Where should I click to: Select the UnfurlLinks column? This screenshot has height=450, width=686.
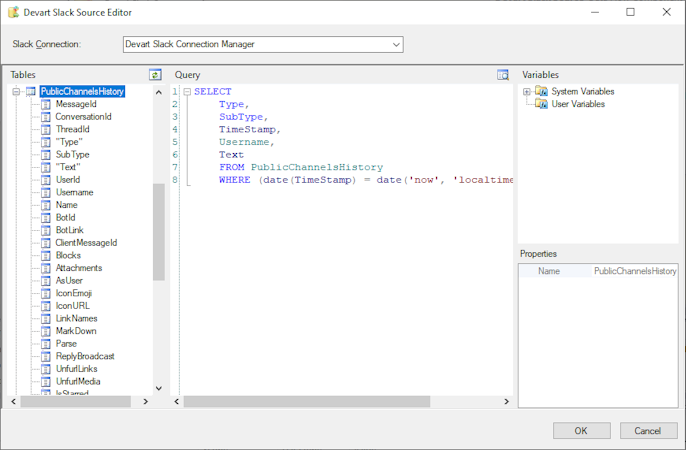77,369
